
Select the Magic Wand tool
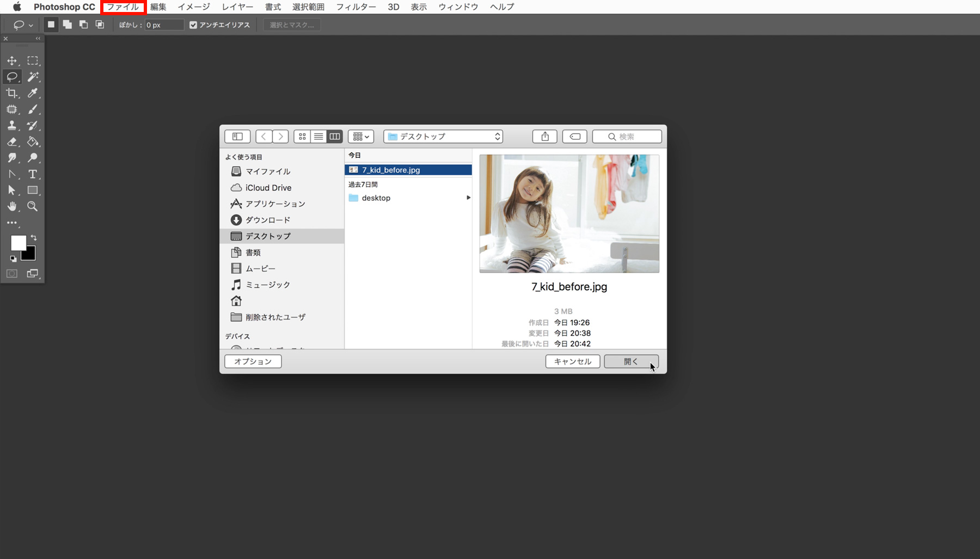pyautogui.click(x=33, y=77)
